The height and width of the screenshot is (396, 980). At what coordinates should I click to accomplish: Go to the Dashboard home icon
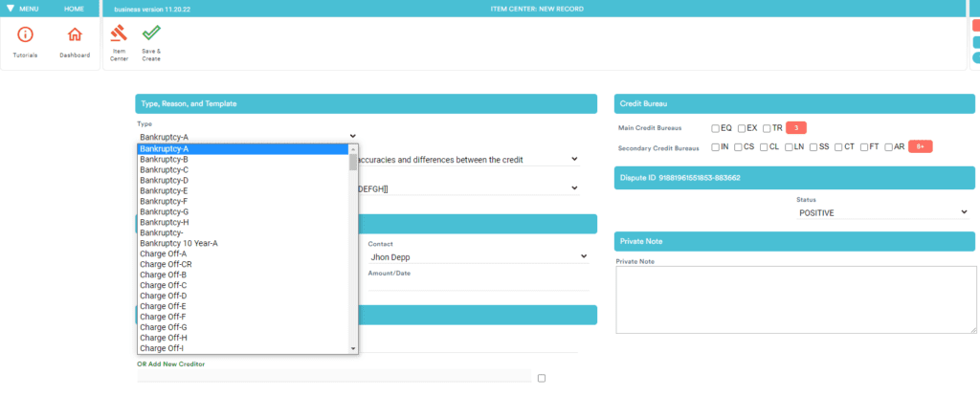(75, 36)
